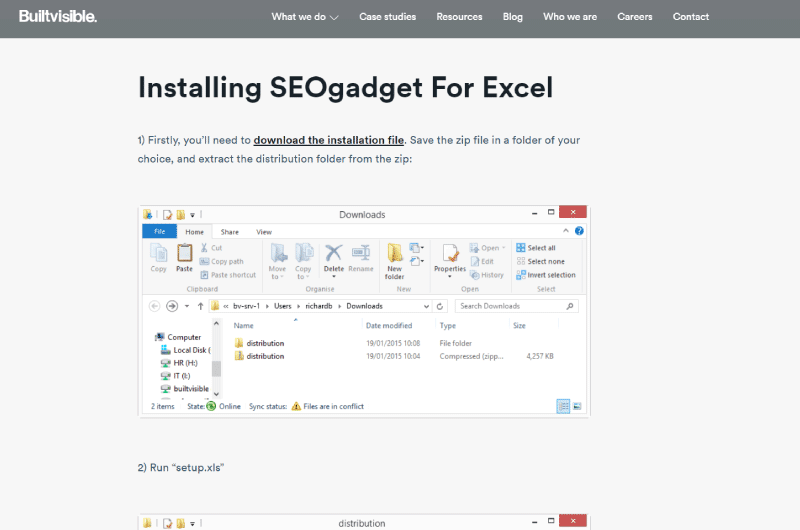Sort by the Name column header
800x530 pixels.
(x=243, y=325)
